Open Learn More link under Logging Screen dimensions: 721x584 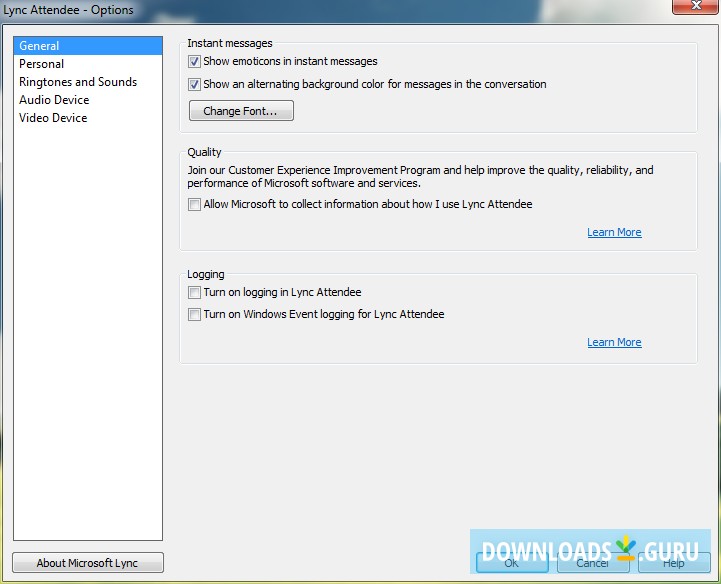click(x=614, y=342)
